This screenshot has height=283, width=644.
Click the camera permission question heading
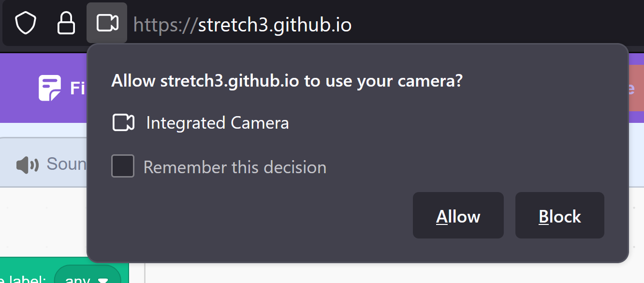tap(287, 81)
